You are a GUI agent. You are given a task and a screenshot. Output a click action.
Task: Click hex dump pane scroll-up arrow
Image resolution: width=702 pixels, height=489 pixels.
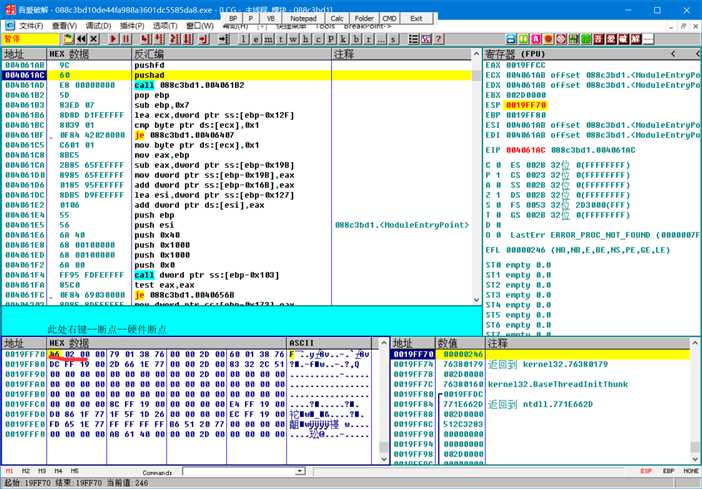(x=384, y=343)
